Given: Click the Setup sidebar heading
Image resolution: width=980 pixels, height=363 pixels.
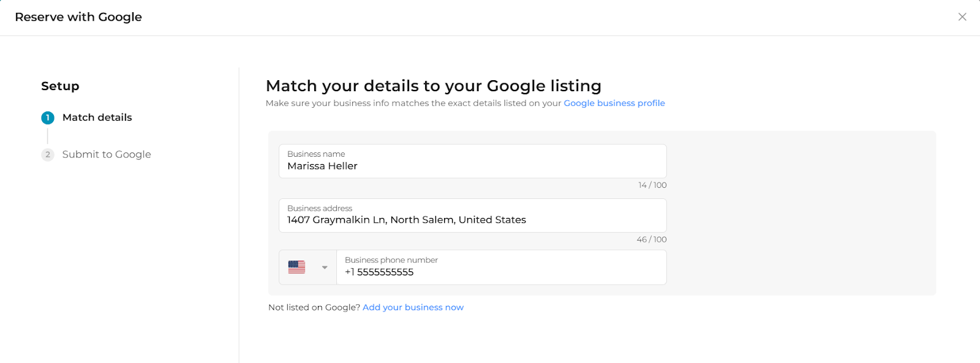Looking at the screenshot, I should (x=60, y=86).
